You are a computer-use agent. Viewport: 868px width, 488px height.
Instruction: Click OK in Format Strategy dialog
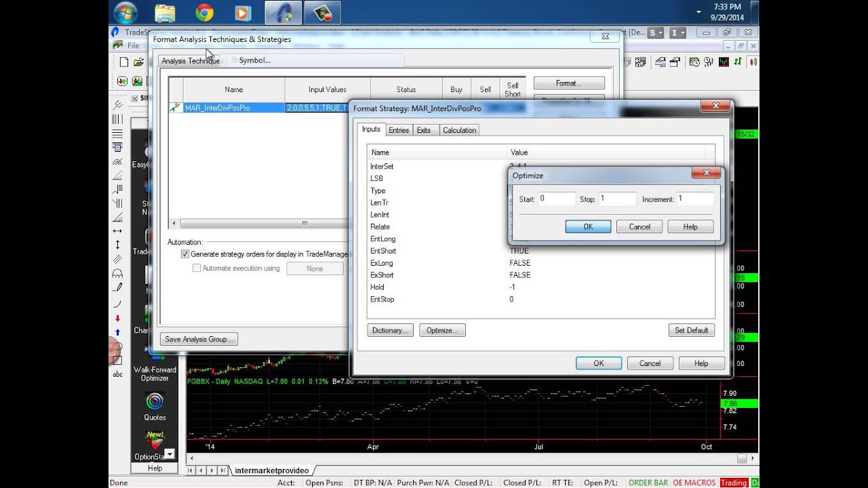click(x=599, y=363)
